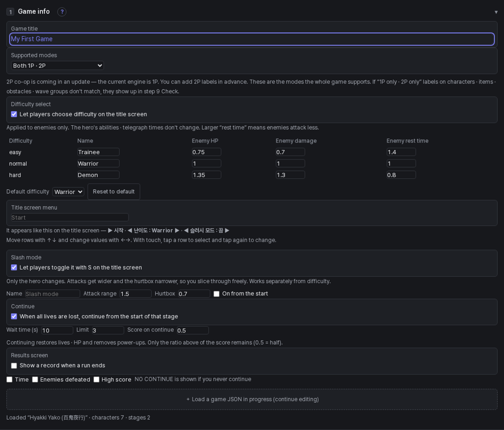
Task: Click the Game info heading
Action: (x=34, y=12)
